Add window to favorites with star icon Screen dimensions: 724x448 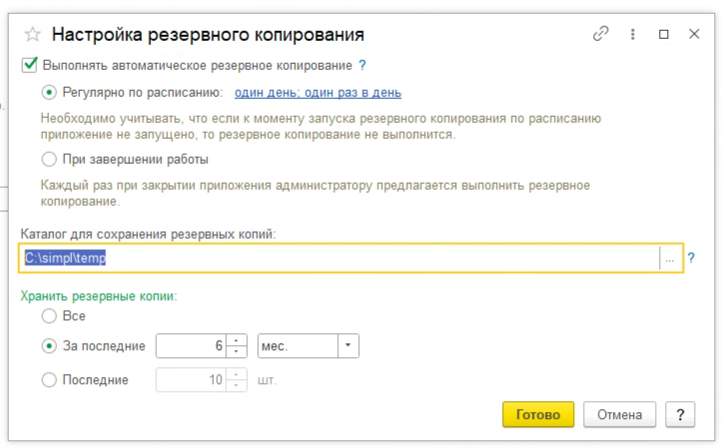point(33,34)
